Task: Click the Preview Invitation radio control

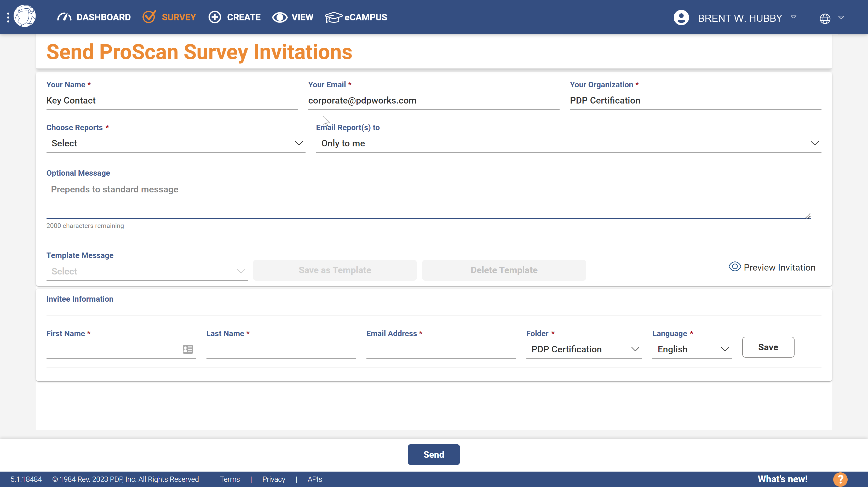Action: (x=735, y=267)
